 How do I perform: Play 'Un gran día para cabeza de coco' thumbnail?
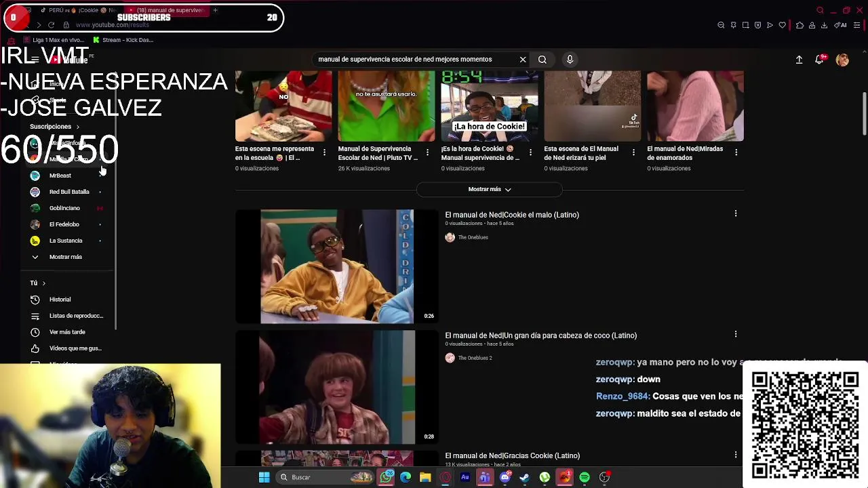(336, 387)
